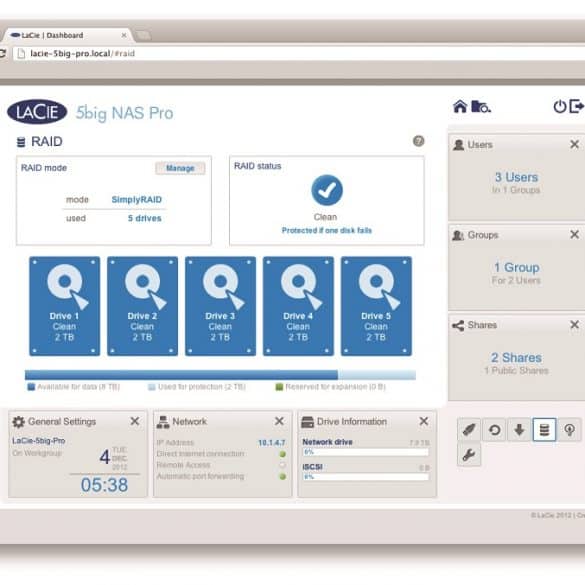Open the backup circular arrow icon
This screenshot has width=585, height=585.
click(494, 430)
